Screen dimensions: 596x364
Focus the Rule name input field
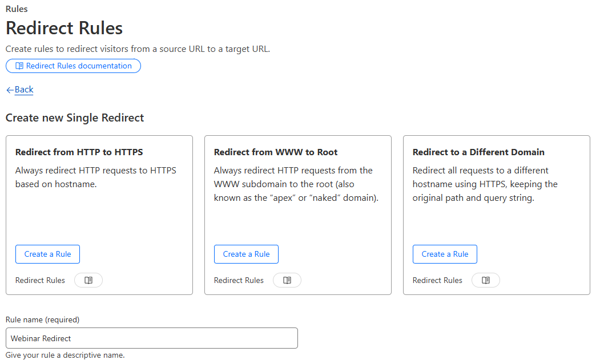151,338
